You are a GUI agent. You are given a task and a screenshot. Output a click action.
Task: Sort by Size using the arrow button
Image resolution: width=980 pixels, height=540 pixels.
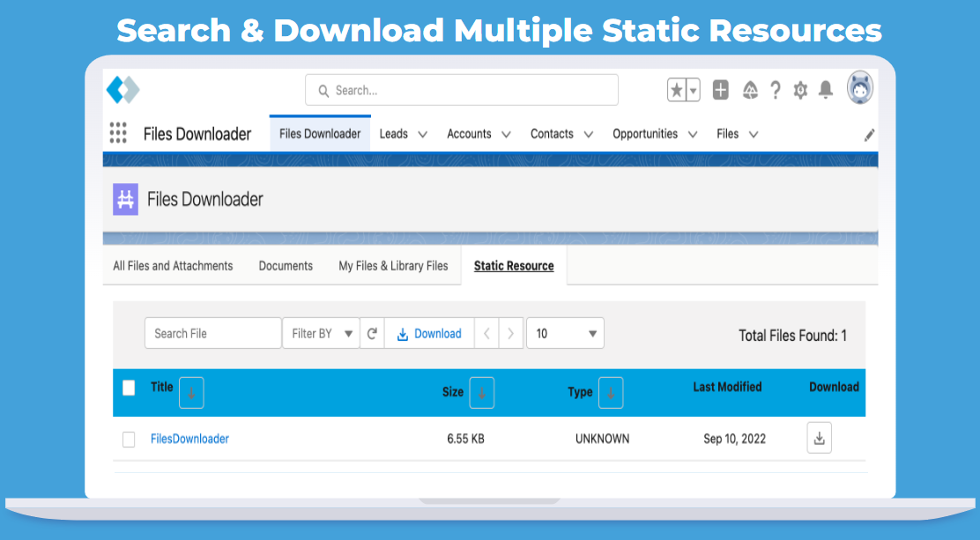coord(481,393)
